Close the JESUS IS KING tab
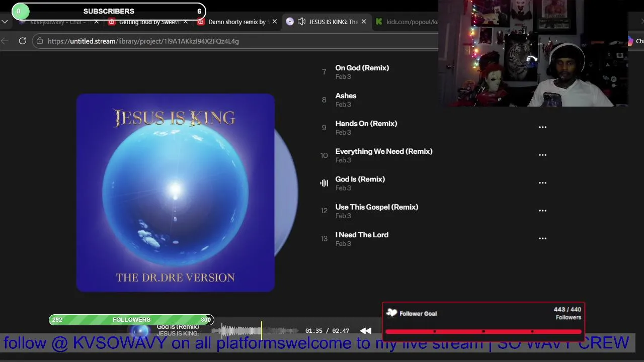The width and height of the screenshot is (644, 362). pyautogui.click(x=364, y=22)
